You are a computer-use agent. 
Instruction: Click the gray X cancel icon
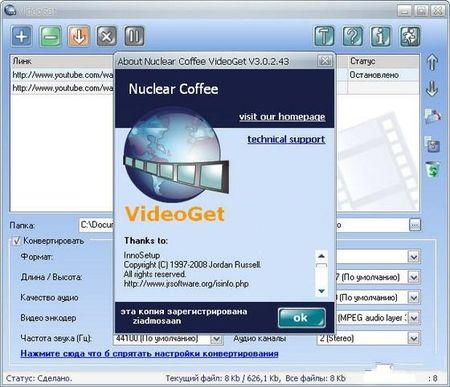point(107,36)
